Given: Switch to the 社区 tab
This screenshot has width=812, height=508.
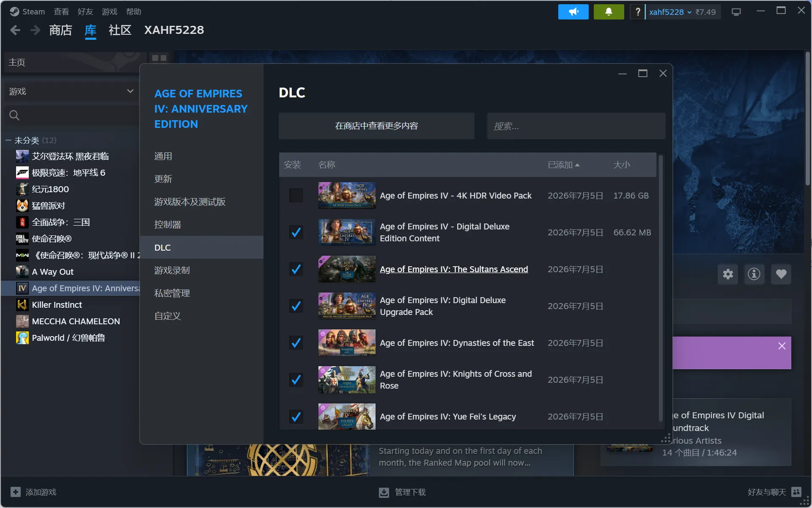Looking at the screenshot, I should 120,30.
